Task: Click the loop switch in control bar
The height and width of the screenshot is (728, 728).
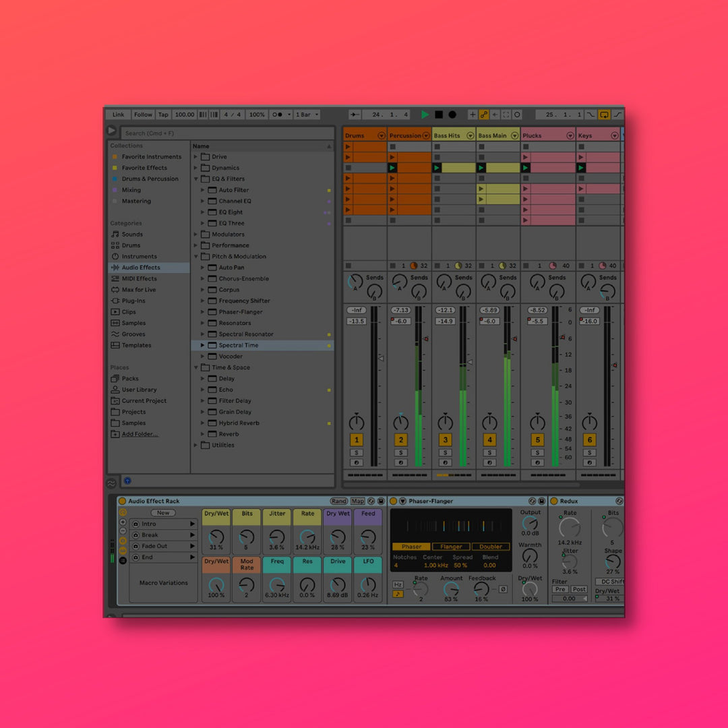Action: pyautogui.click(x=604, y=115)
